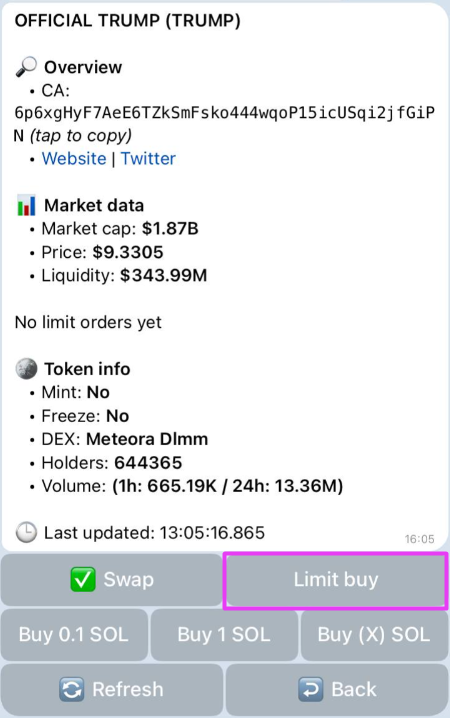
Task: Tap Buy 0.1 SOL button
Action: click(x=74, y=635)
